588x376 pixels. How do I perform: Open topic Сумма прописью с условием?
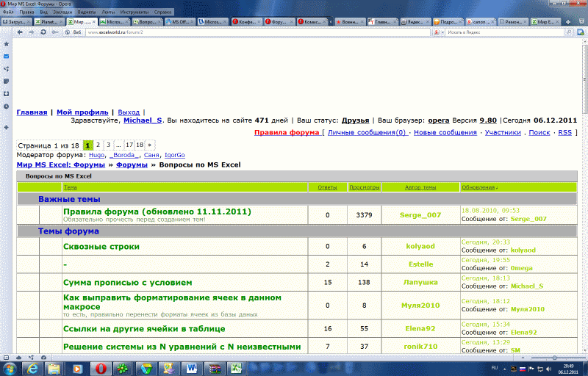[127, 283]
